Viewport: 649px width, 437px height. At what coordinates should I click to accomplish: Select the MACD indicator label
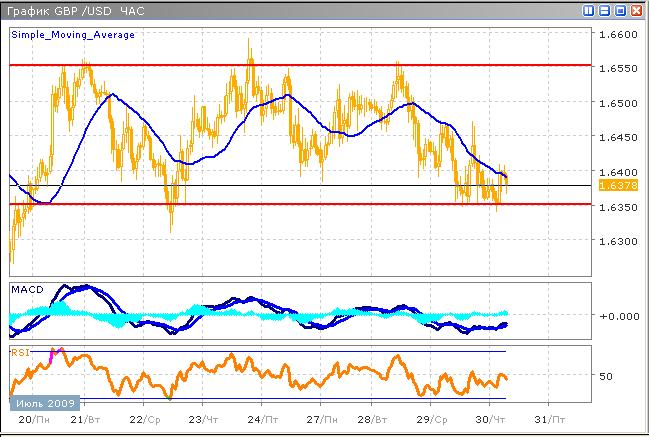pos(26,289)
